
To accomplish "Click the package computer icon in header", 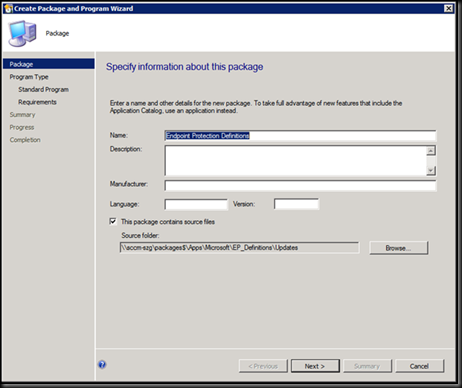I will tap(22, 33).
